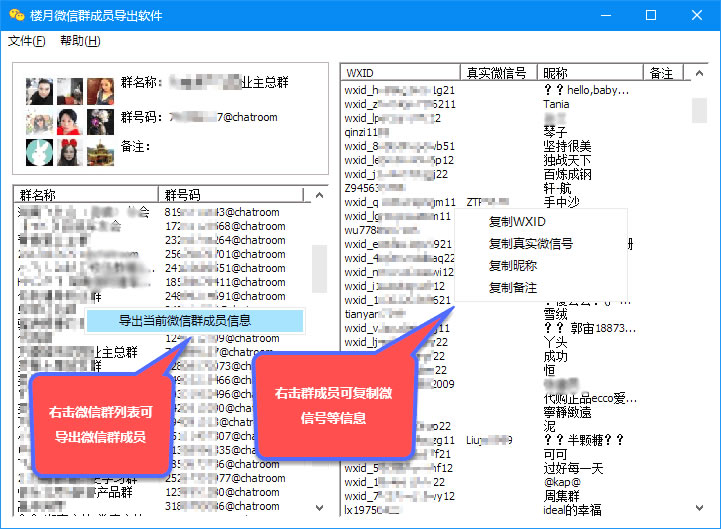Screen dimensions: 721x529
Task: Select the WXID row starting wu778
Action: [x=381, y=230]
